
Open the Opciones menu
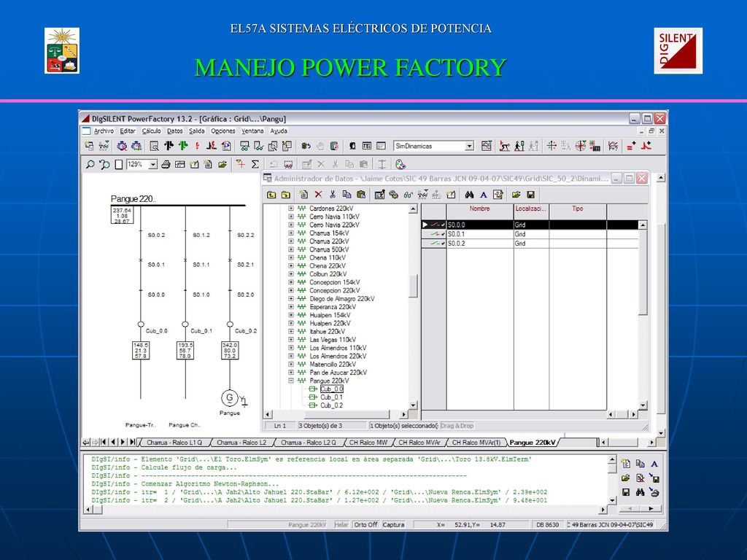click(x=223, y=131)
